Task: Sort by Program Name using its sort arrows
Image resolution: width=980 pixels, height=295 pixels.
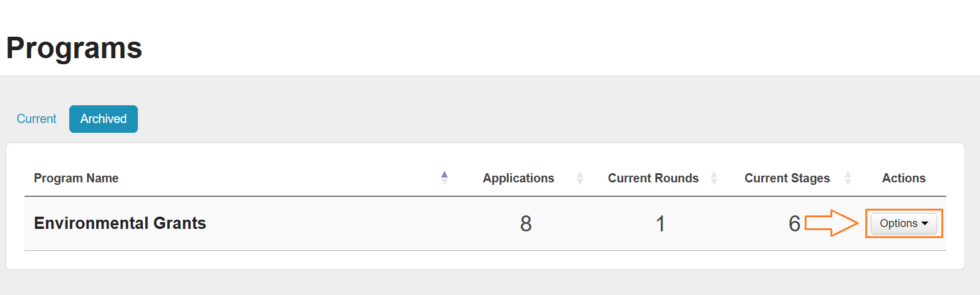Action: [x=444, y=178]
